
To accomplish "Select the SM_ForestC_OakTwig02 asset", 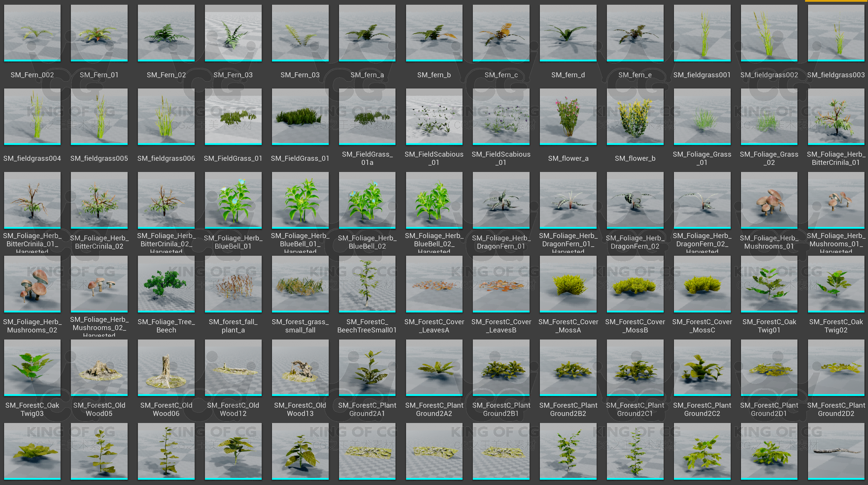I will pos(836,284).
